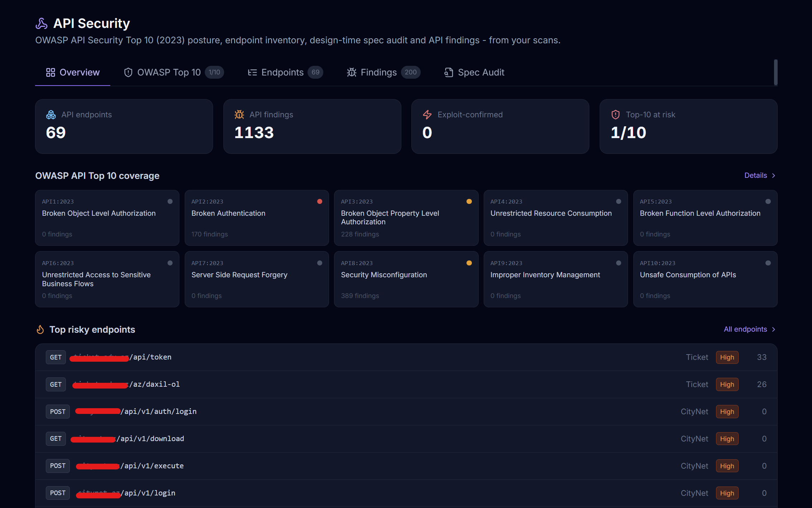Click the 389 findings text
This screenshot has width=812, height=508.
point(360,296)
